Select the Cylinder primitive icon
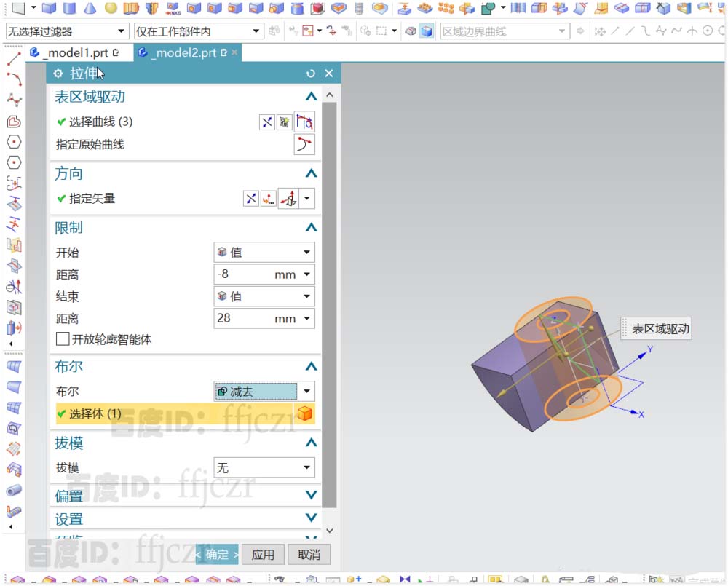Viewport: 728px width, 586px height. 70,8
